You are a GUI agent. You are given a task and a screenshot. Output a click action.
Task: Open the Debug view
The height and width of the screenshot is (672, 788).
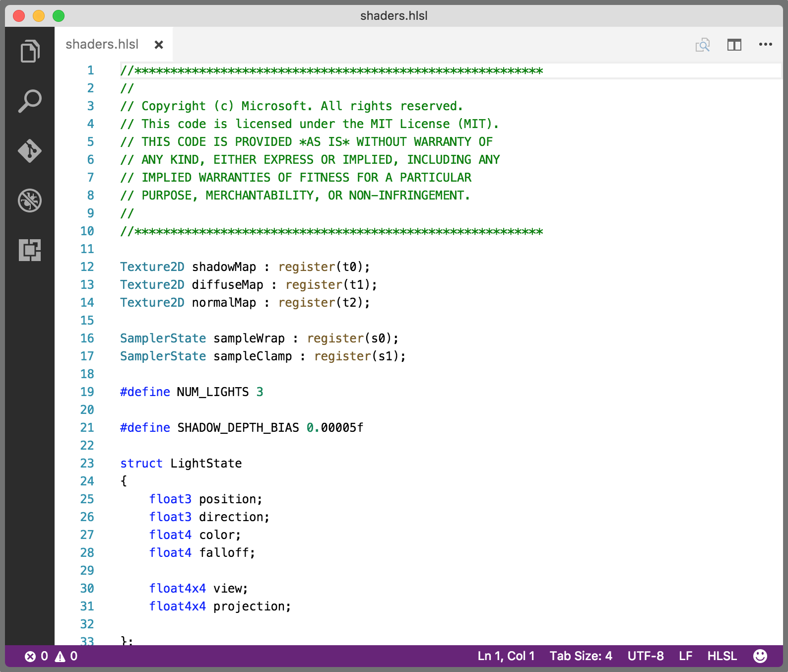(30, 200)
